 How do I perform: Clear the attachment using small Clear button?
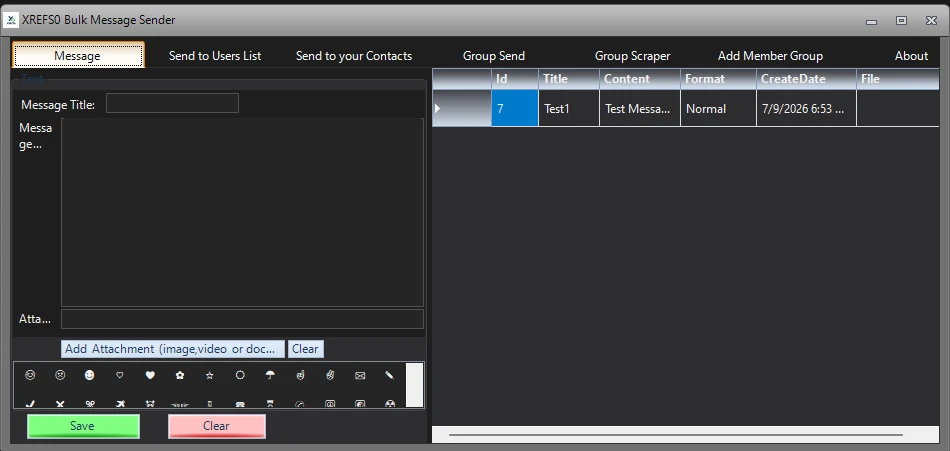pyautogui.click(x=305, y=349)
